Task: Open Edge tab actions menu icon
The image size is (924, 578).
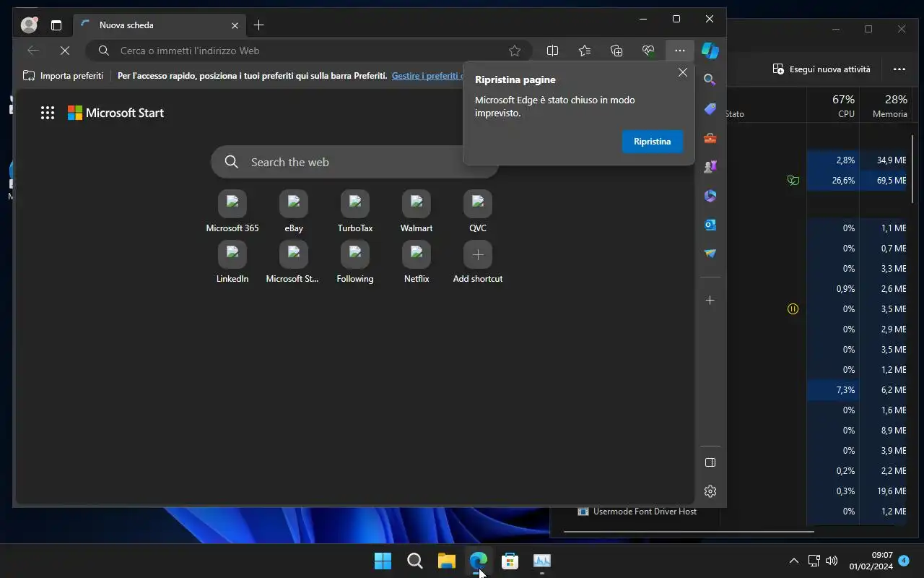Action: pos(56,25)
